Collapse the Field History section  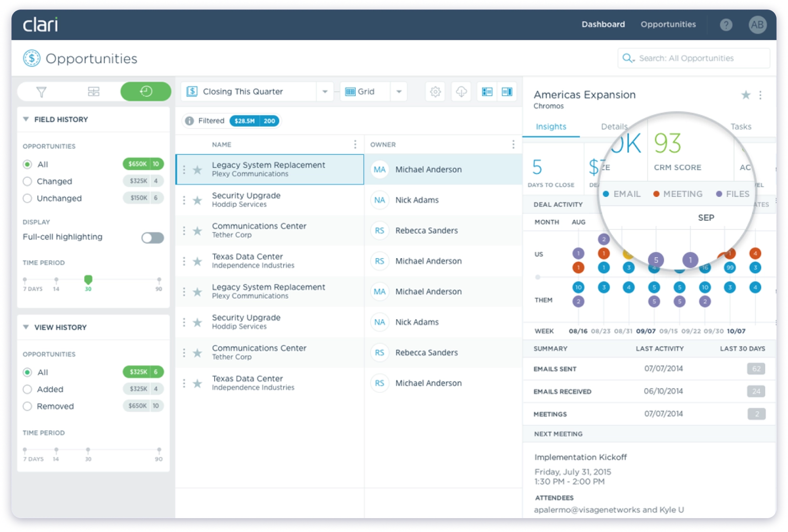(x=26, y=119)
